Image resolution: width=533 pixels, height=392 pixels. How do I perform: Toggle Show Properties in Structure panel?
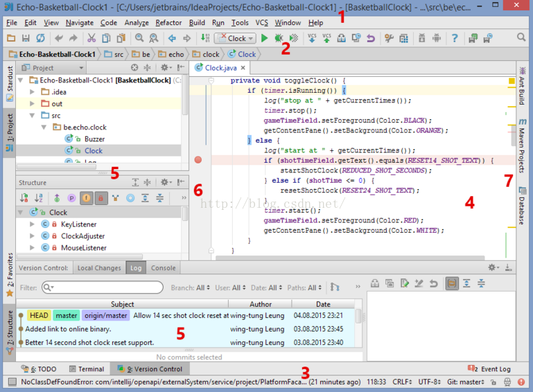71,198
